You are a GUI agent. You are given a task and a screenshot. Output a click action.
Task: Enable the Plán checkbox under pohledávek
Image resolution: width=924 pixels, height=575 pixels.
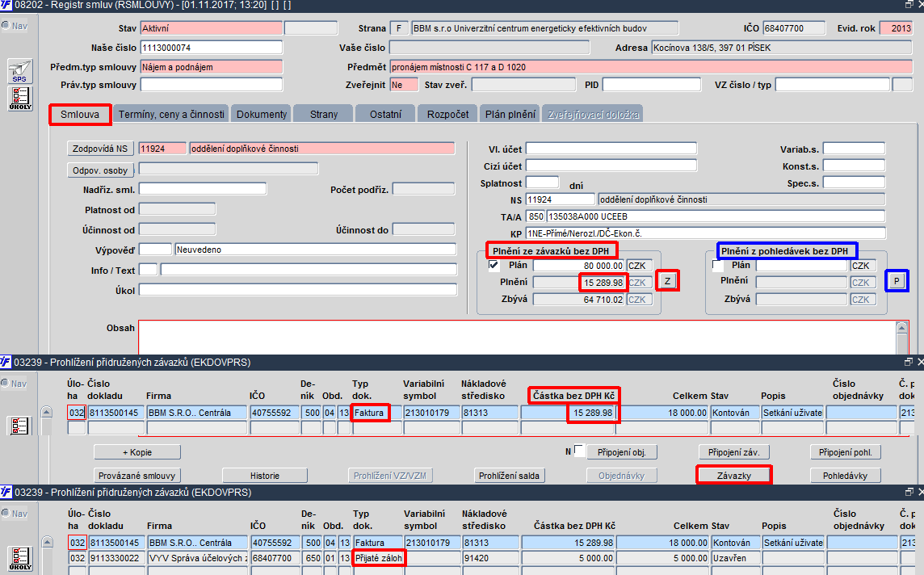pyautogui.click(x=718, y=265)
